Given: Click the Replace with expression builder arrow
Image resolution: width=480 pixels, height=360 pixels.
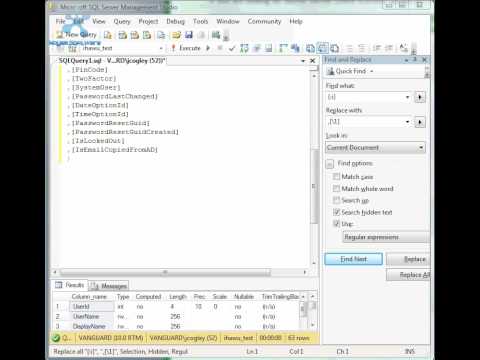Looking at the screenshot, I should coord(420,122).
